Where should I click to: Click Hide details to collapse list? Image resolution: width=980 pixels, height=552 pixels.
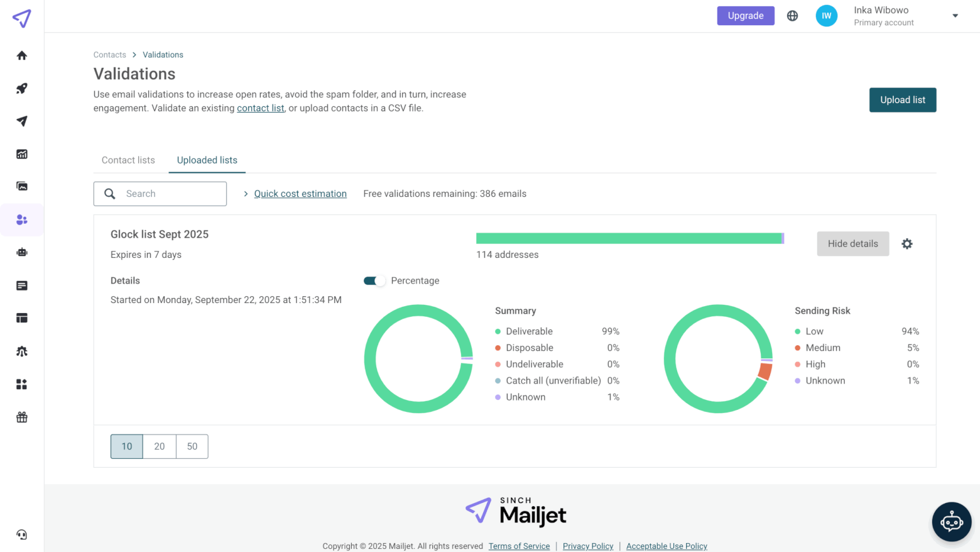(852, 244)
